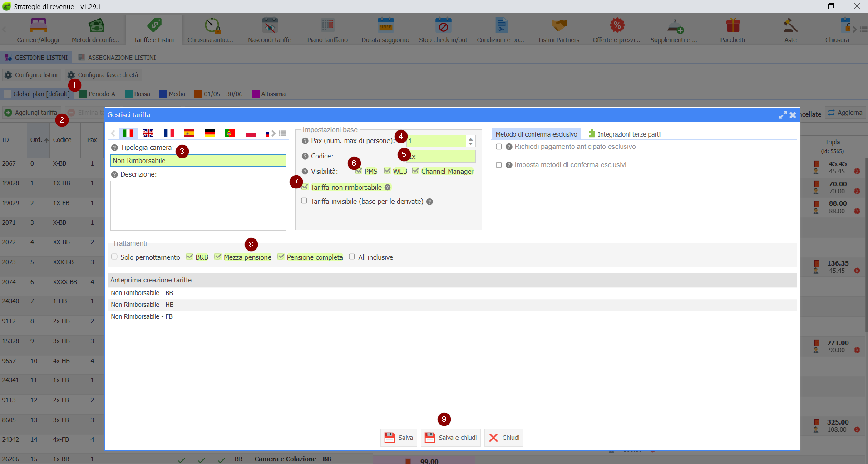Click Salva button

(399, 438)
